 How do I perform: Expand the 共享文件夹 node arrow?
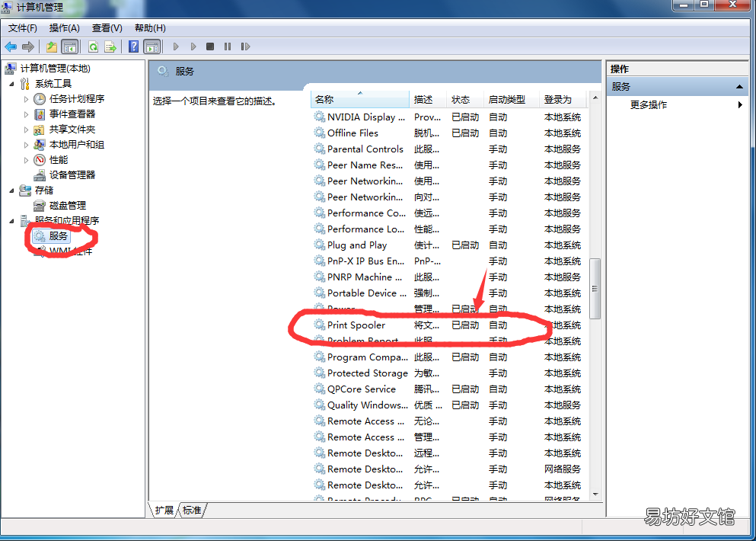tap(26, 130)
